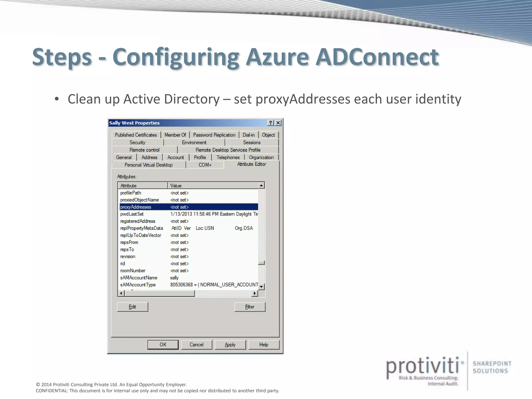Viewport: 532px width, 399px height.
Task: Select the repsFrom attribute row
Action: [x=189, y=242]
